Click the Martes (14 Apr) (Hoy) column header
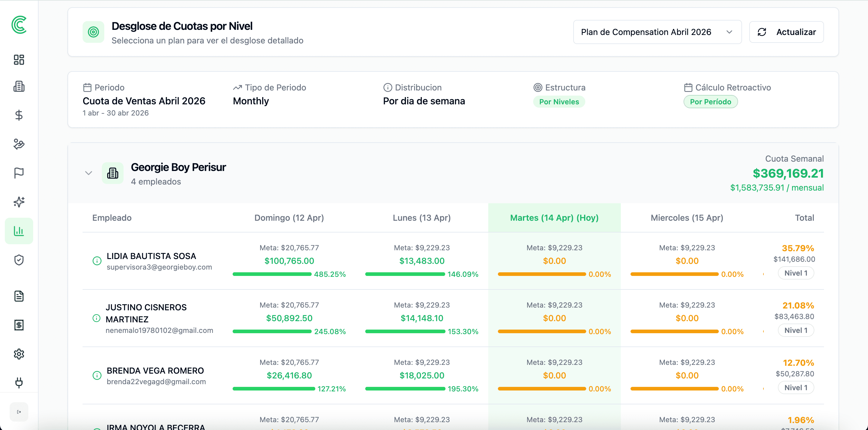 [x=554, y=218]
